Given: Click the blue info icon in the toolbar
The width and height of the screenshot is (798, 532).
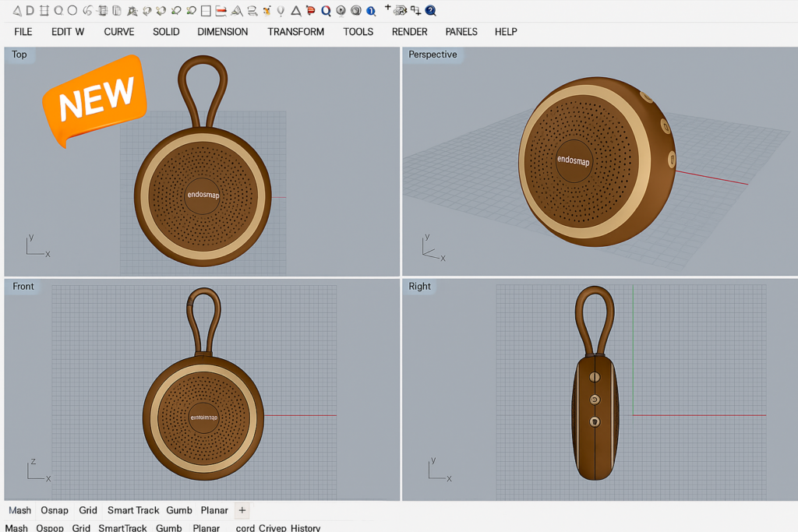Looking at the screenshot, I should (x=370, y=11).
